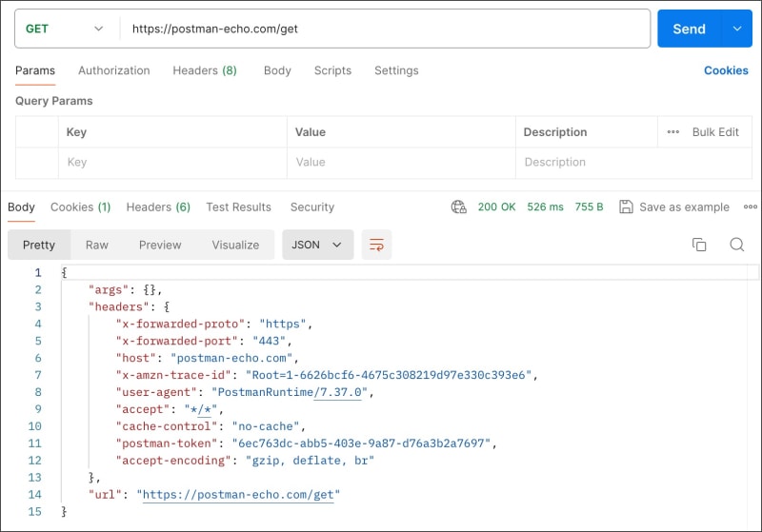Viewport: 762px width, 532px height.
Task: Select the Raw view toggle
Action: pyautogui.click(x=97, y=245)
